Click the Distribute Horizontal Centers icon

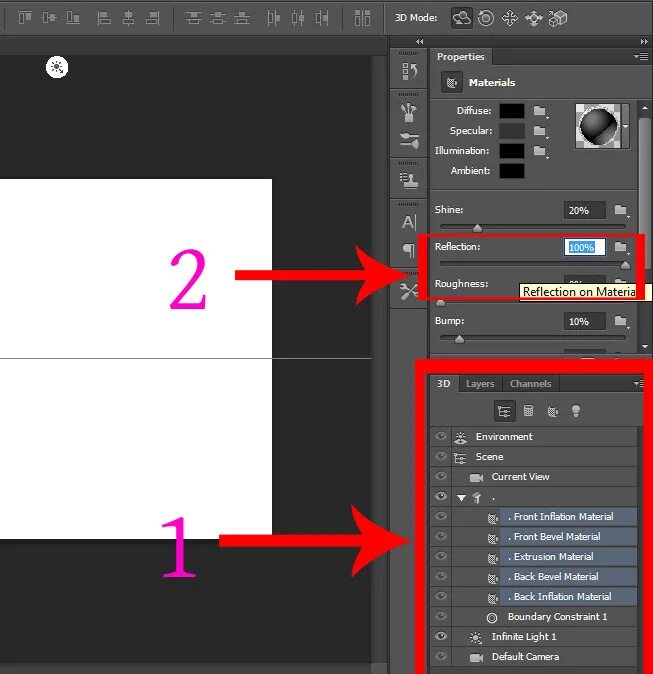(x=297, y=18)
